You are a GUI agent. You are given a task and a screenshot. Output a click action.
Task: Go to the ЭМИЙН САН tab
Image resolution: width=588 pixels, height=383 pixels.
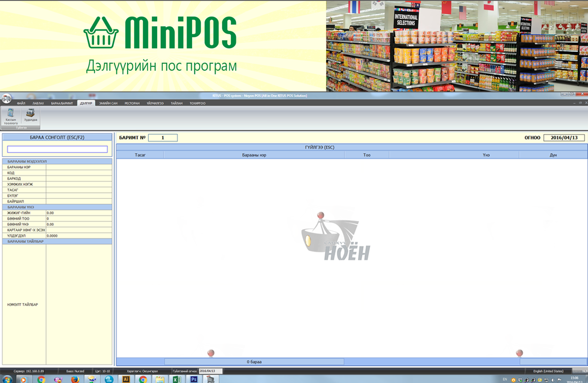tap(108, 103)
